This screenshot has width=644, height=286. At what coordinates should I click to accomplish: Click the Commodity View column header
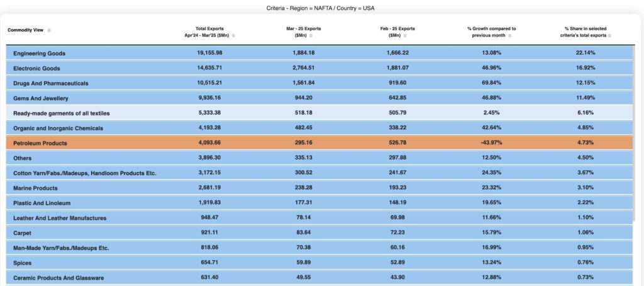tap(25, 30)
